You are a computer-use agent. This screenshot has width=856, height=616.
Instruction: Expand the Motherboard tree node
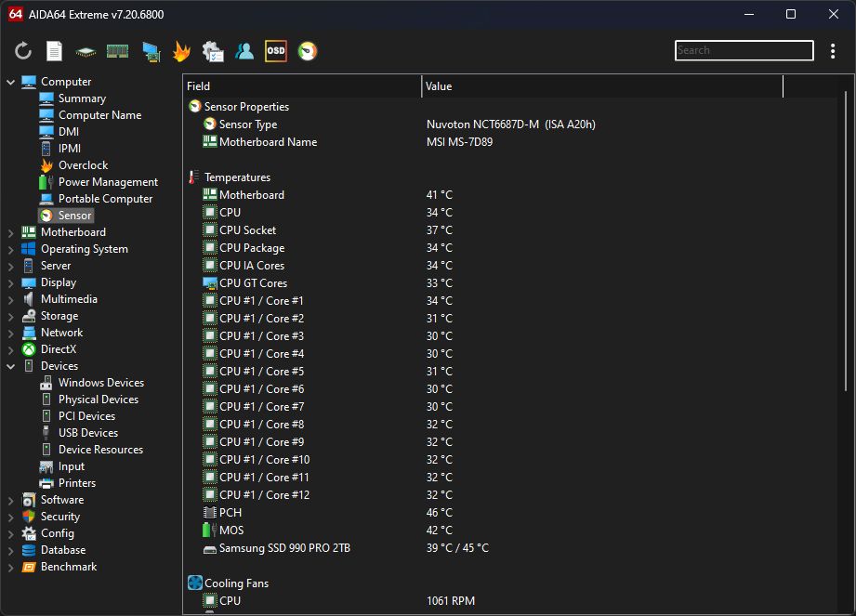[11, 232]
